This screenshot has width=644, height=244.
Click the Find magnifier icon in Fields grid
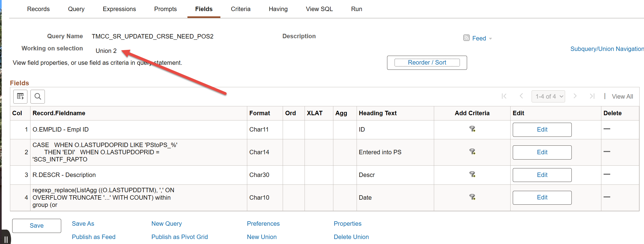[x=38, y=96]
